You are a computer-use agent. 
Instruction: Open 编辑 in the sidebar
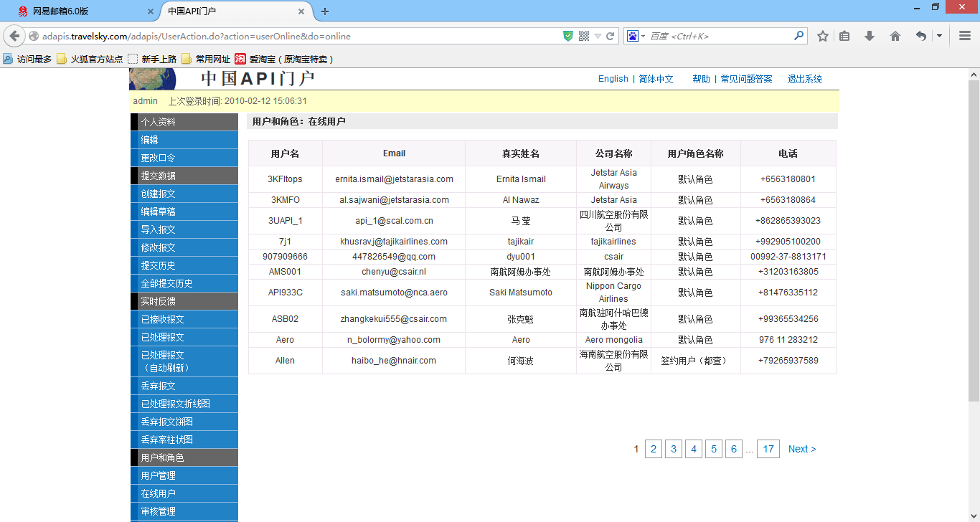click(x=184, y=140)
